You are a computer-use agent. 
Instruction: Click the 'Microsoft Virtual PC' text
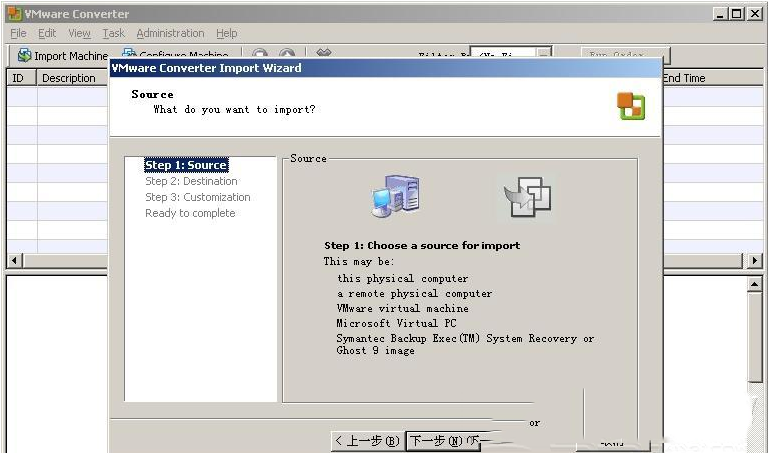[x=396, y=323]
